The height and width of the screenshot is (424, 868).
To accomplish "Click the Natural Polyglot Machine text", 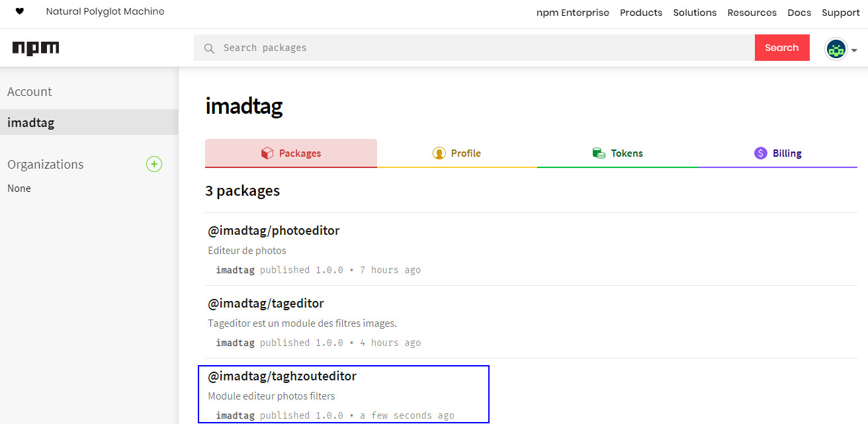I will pyautogui.click(x=105, y=11).
